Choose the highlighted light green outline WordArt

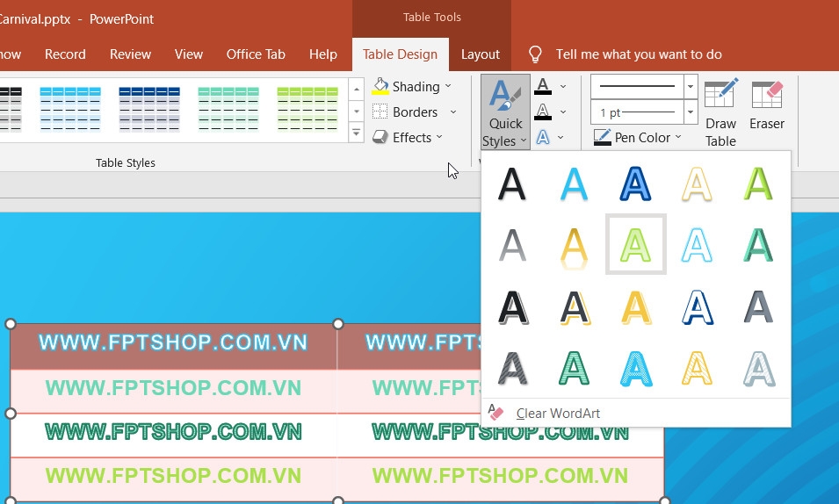coord(635,244)
